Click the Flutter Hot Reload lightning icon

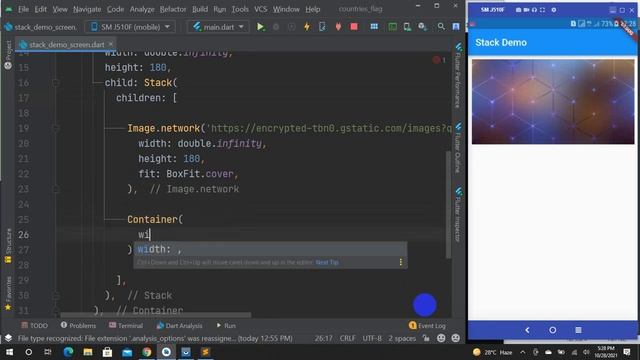[x=307, y=27]
